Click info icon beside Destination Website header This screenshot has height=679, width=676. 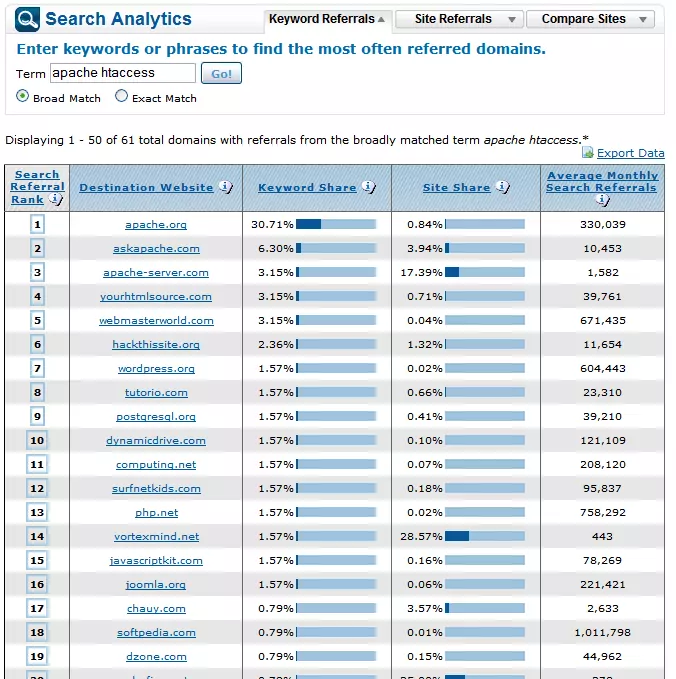click(225, 187)
